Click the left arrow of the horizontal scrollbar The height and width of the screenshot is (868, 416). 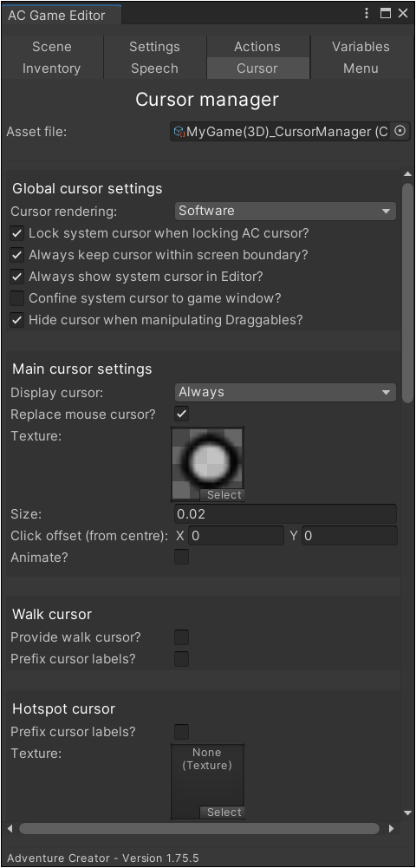point(10,829)
